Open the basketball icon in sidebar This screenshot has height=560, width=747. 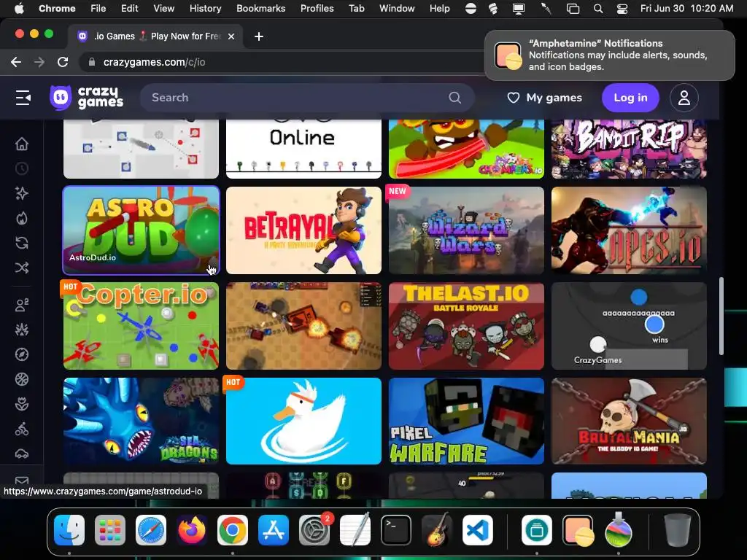(x=22, y=379)
